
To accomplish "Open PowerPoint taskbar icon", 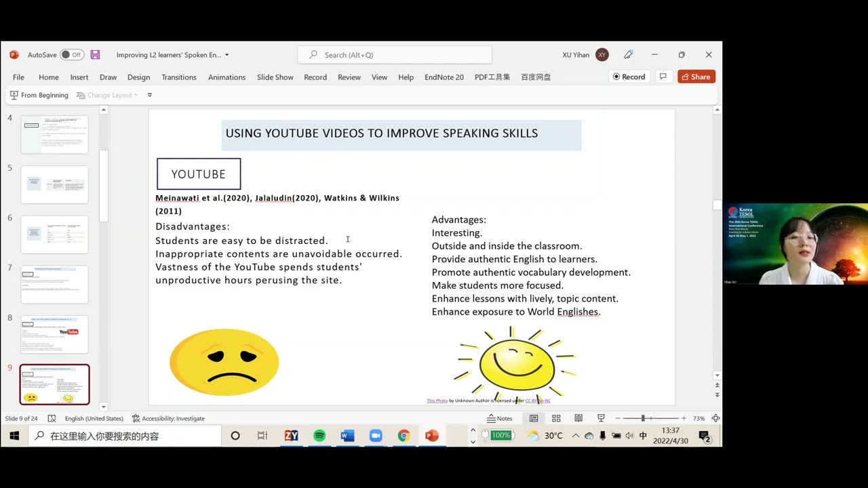I will (x=432, y=436).
